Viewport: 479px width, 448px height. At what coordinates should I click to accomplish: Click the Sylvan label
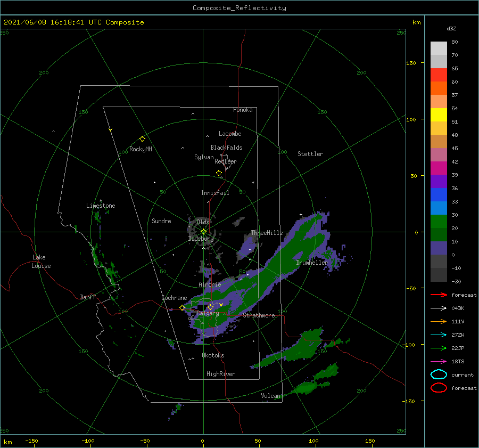[204, 157]
